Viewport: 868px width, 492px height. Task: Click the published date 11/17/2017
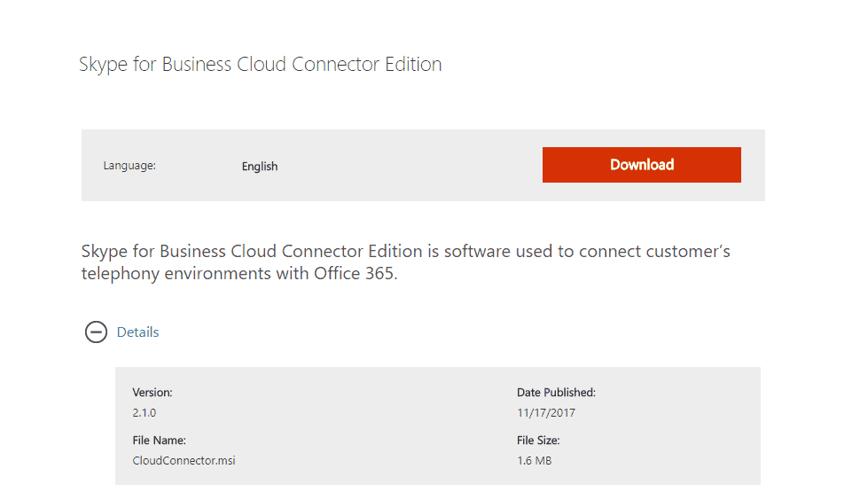[546, 413]
